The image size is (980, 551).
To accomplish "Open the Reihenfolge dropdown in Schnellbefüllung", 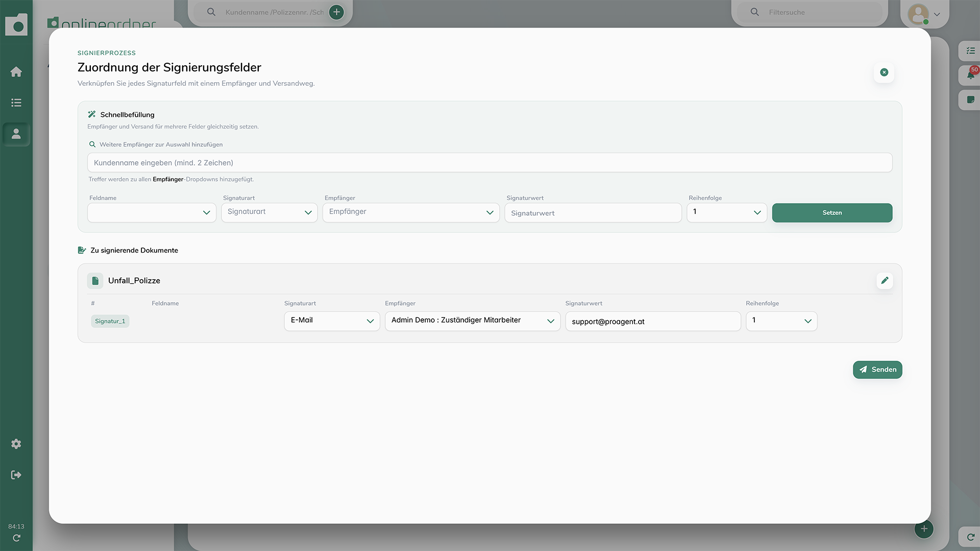I will 727,213.
